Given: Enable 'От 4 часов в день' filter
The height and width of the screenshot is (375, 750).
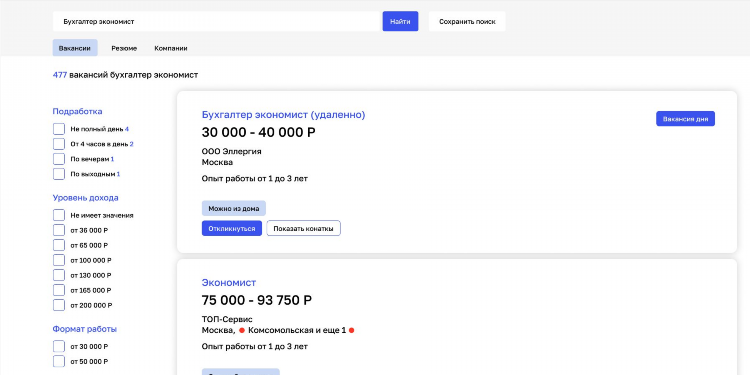Looking at the screenshot, I should (x=59, y=144).
